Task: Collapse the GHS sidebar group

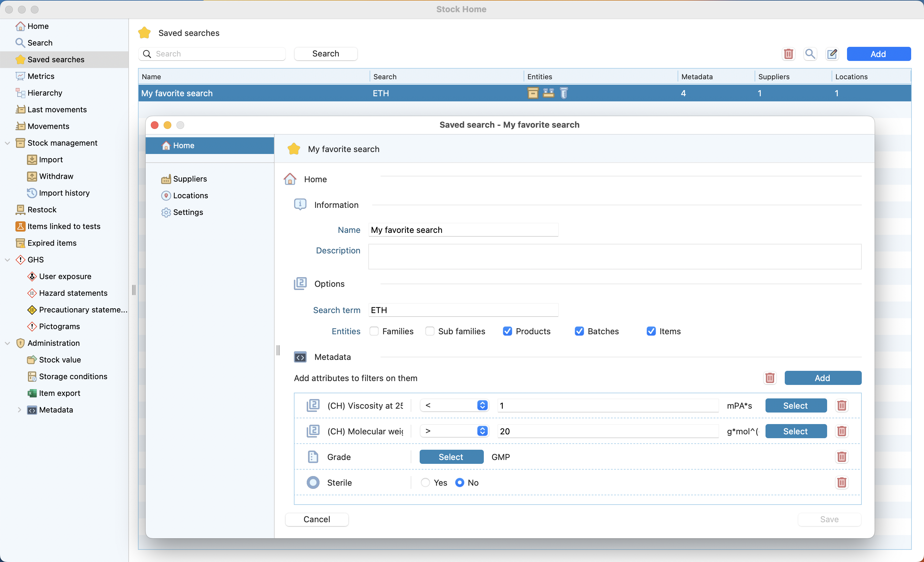Action: pos(7,260)
